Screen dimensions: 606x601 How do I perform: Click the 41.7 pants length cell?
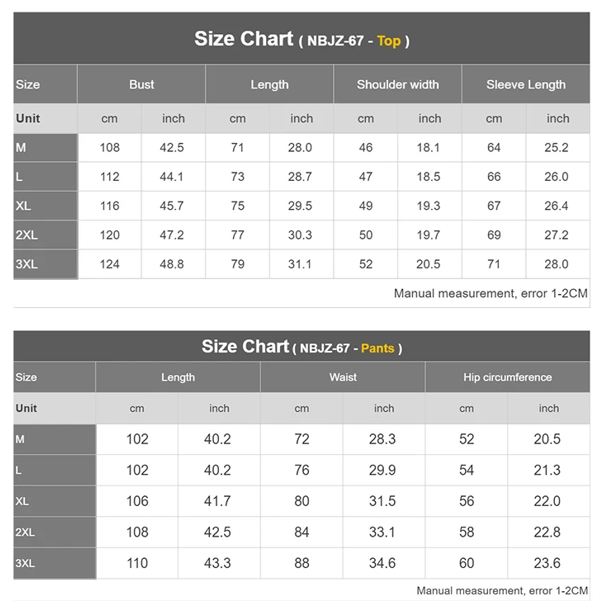click(219, 501)
